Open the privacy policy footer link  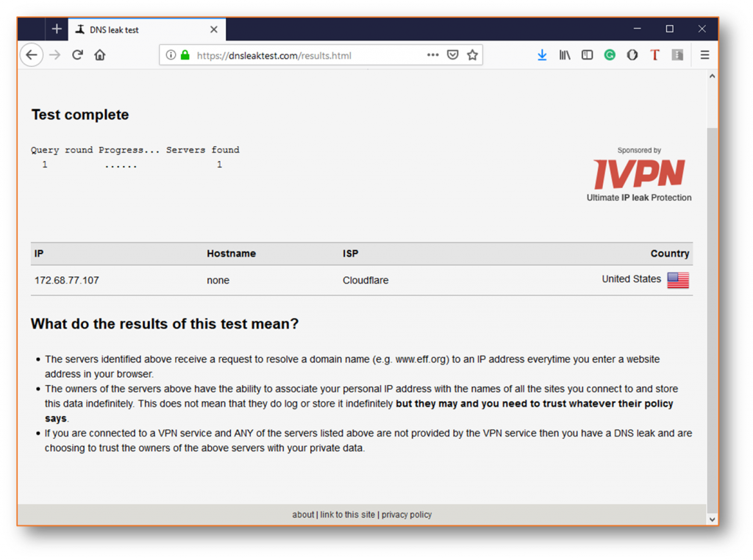click(x=407, y=514)
